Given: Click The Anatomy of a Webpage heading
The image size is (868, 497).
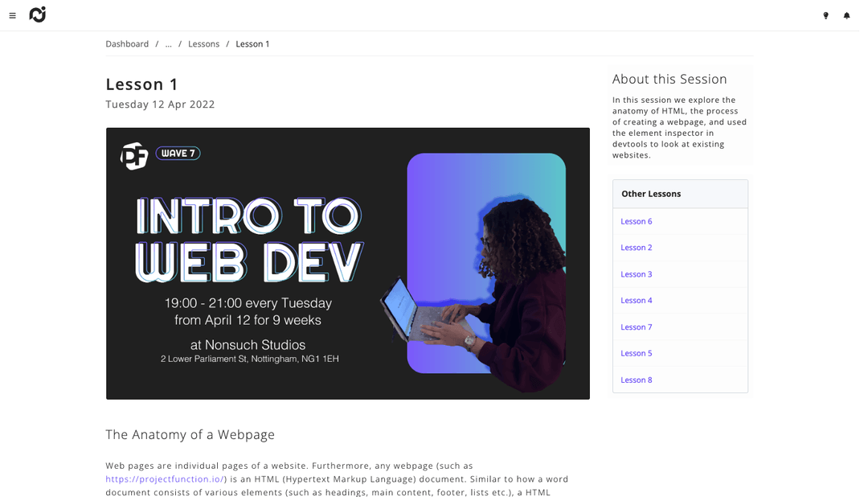Looking at the screenshot, I should point(190,434).
